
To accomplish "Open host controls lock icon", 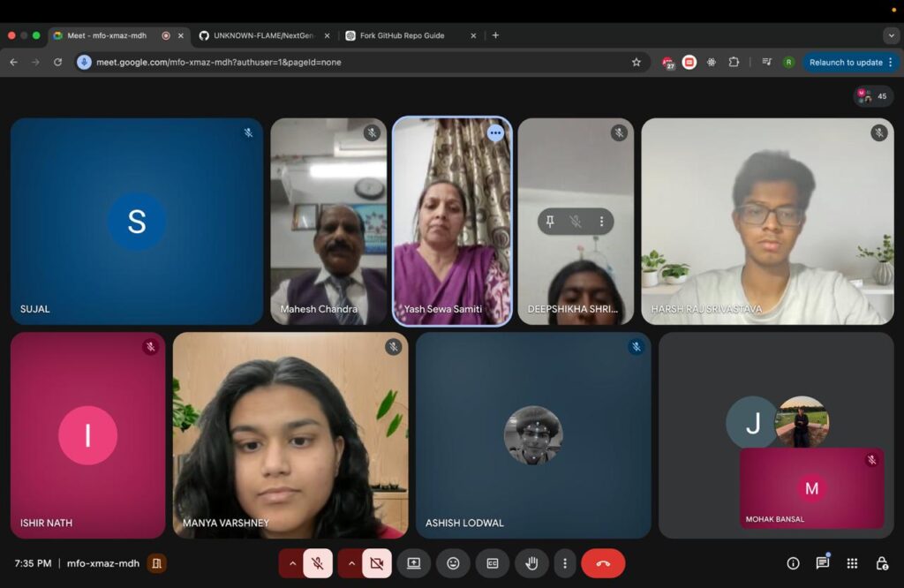I will click(881, 563).
